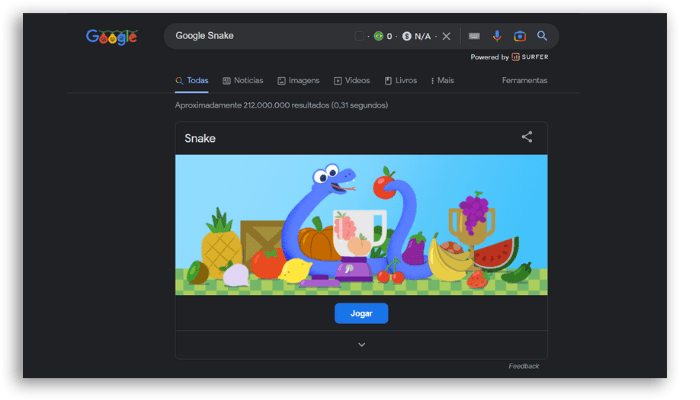Click the Surfer logo link
The width and height of the screenshot is (700, 400).
coord(530,57)
